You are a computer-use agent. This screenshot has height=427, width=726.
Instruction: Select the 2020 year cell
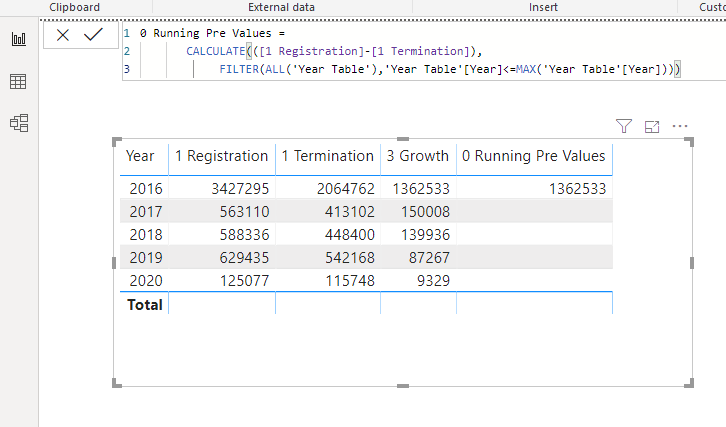[146, 281]
